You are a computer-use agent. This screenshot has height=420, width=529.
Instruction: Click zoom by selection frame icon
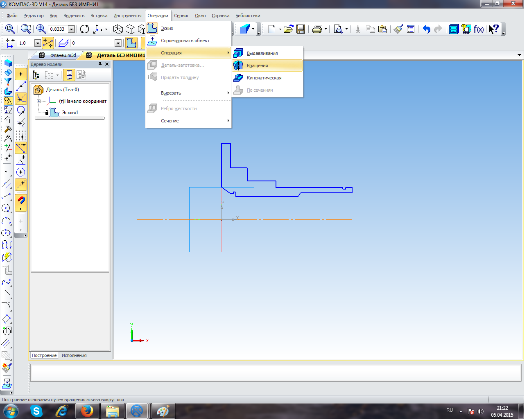coord(26,29)
